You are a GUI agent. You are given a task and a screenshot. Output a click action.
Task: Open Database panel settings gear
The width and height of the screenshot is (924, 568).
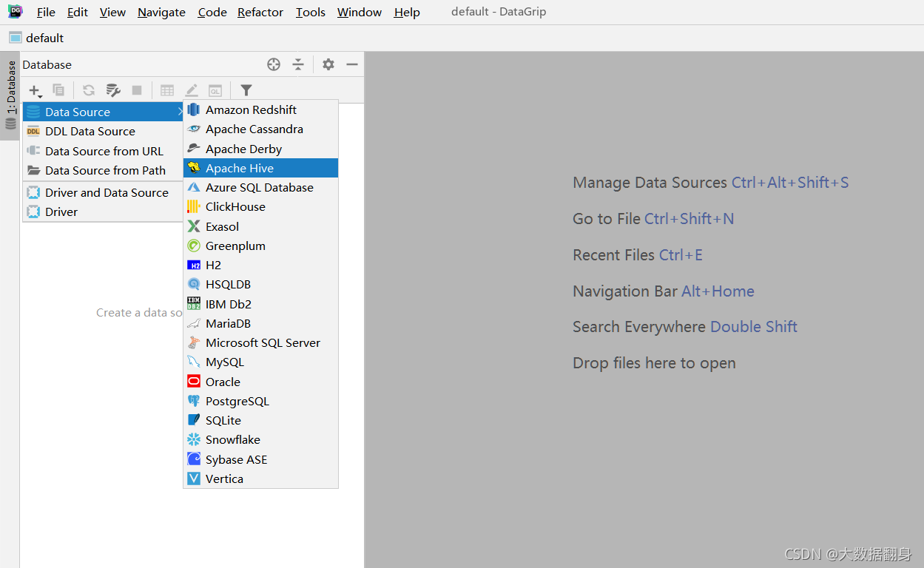328,64
